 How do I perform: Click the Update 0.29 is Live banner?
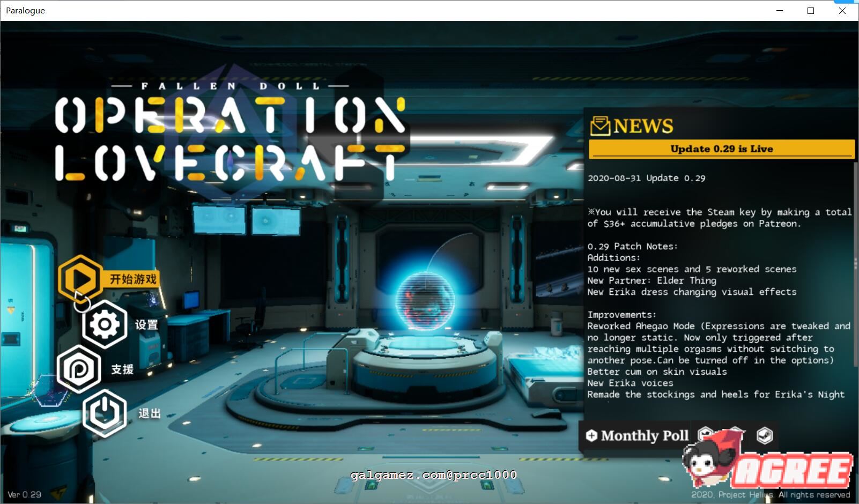coord(721,149)
